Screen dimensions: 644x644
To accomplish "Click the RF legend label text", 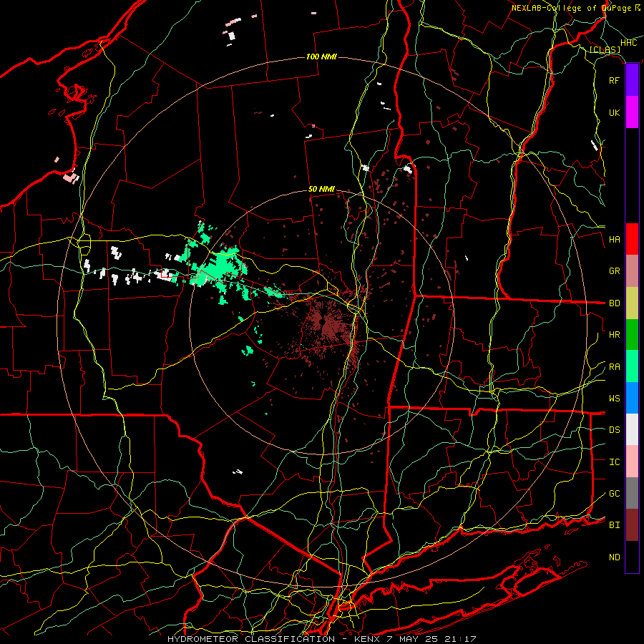I will (x=614, y=80).
